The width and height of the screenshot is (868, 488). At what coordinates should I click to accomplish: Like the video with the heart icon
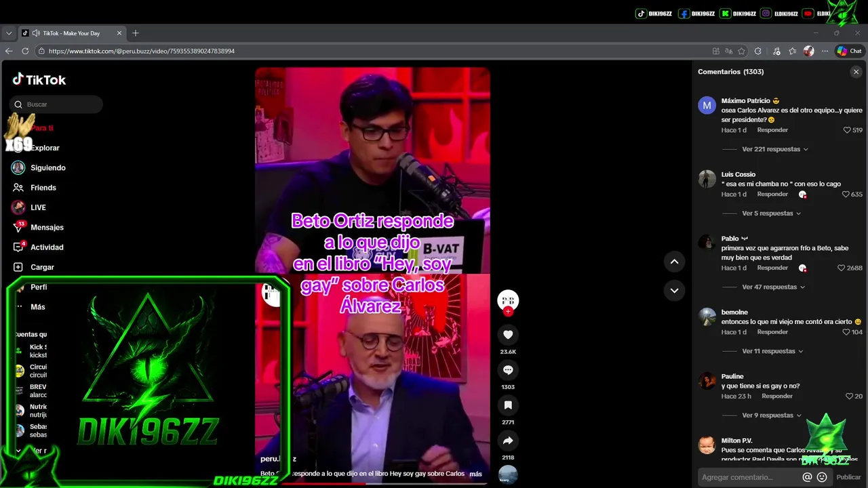(x=508, y=334)
